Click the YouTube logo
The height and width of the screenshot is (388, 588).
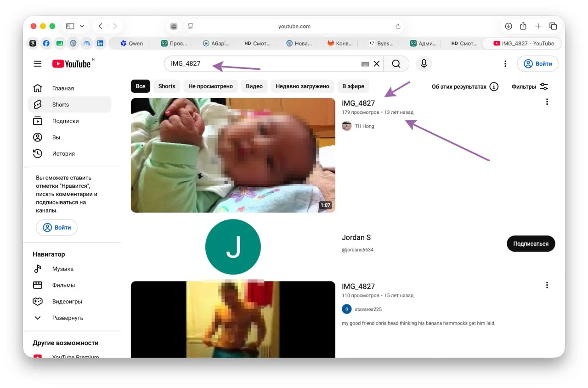[71, 64]
